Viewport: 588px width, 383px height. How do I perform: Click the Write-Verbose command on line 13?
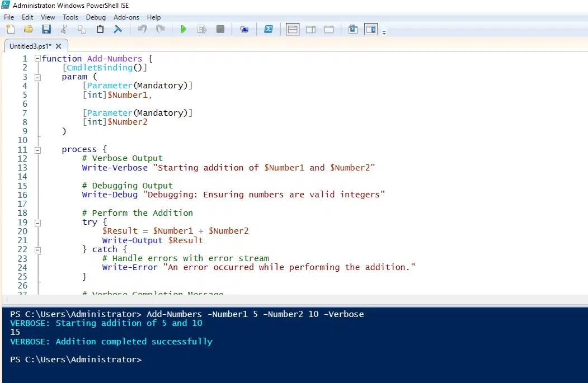115,168
